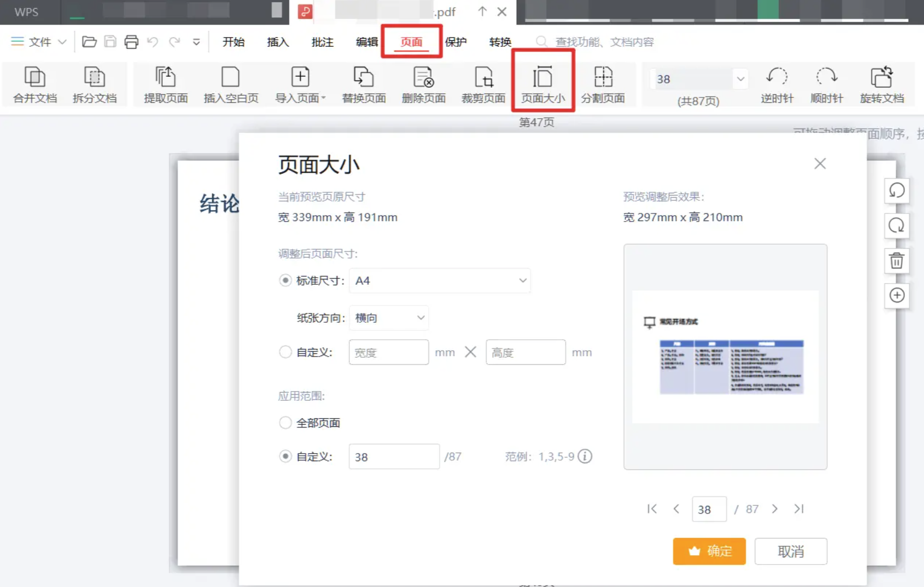Click the plus add icon on right sidebar

897,295
